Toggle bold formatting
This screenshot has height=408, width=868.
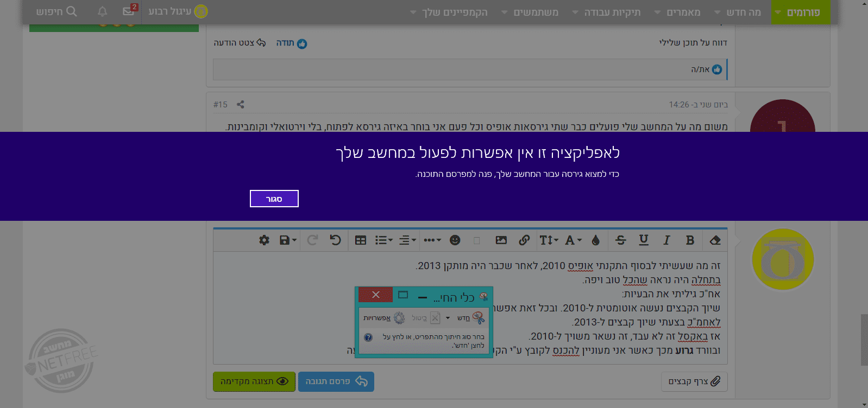point(690,240)
